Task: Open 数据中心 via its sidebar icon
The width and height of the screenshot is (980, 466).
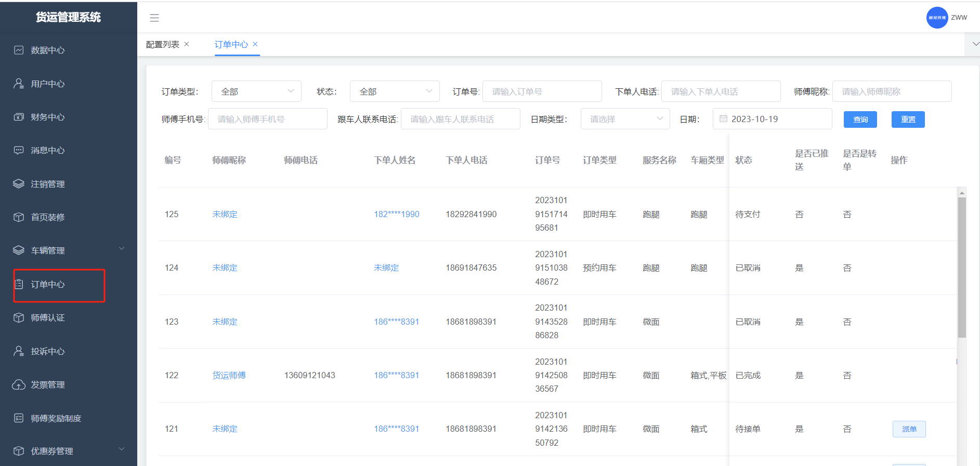Action: click(19, 50)
